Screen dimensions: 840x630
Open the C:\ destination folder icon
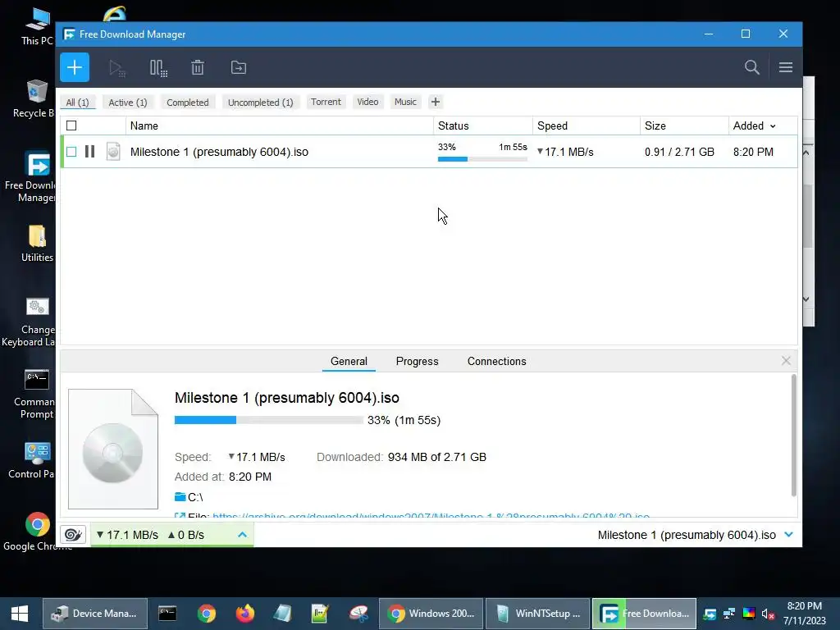180,497
